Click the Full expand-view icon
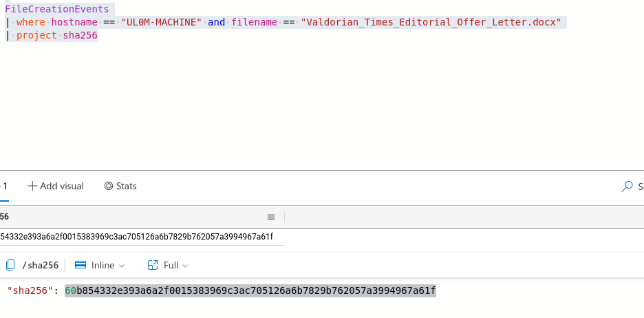Viewport: 644px width, 318px height. pyautogui.click(x=153, y=265)
